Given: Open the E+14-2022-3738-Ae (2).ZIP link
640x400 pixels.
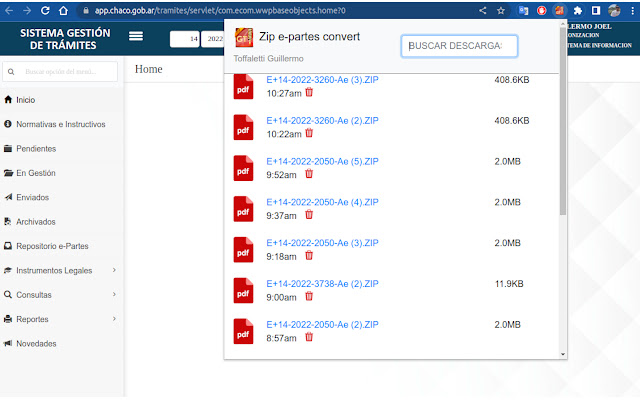Looking at the screenshot, I should (322, 284).
